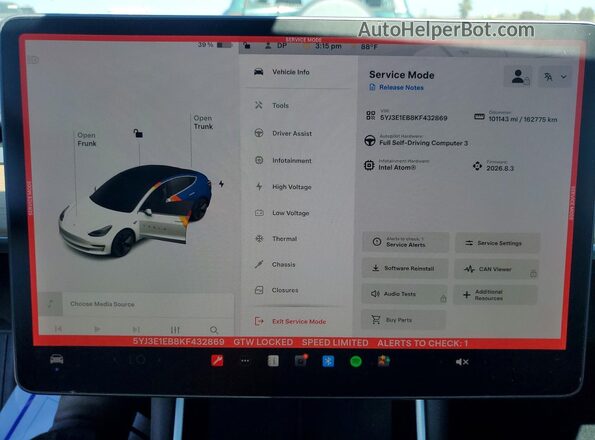Image resolution: width=595 pixels, height=440 pixels.
Task: Click the SPEED LIMITED status text
Action: 335,343
